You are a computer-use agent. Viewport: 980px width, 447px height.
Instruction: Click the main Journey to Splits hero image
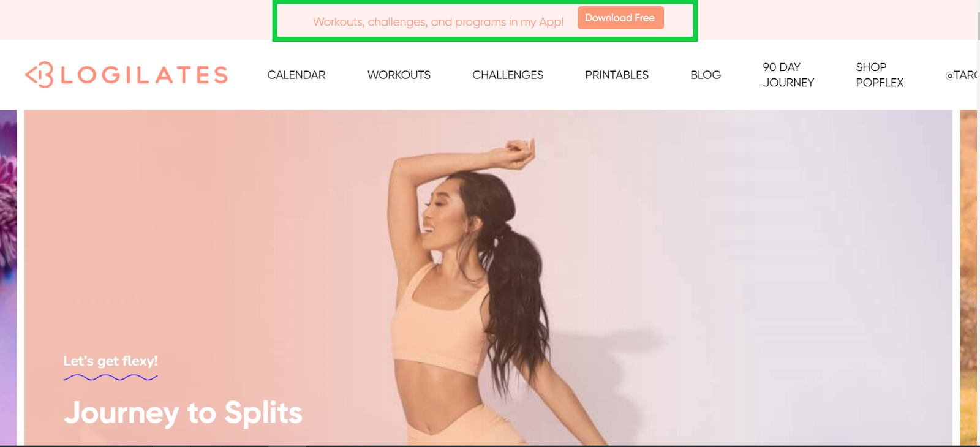point(488,277)
